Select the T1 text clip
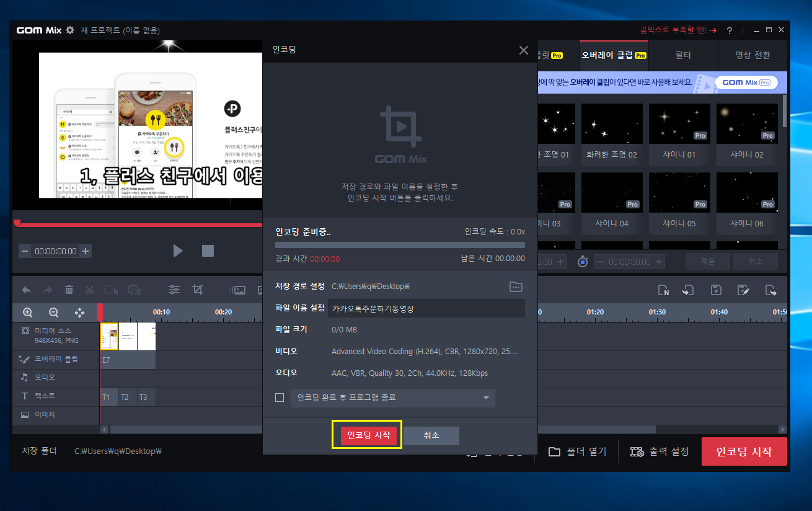 pyautogui.click(x=109, y=397)
